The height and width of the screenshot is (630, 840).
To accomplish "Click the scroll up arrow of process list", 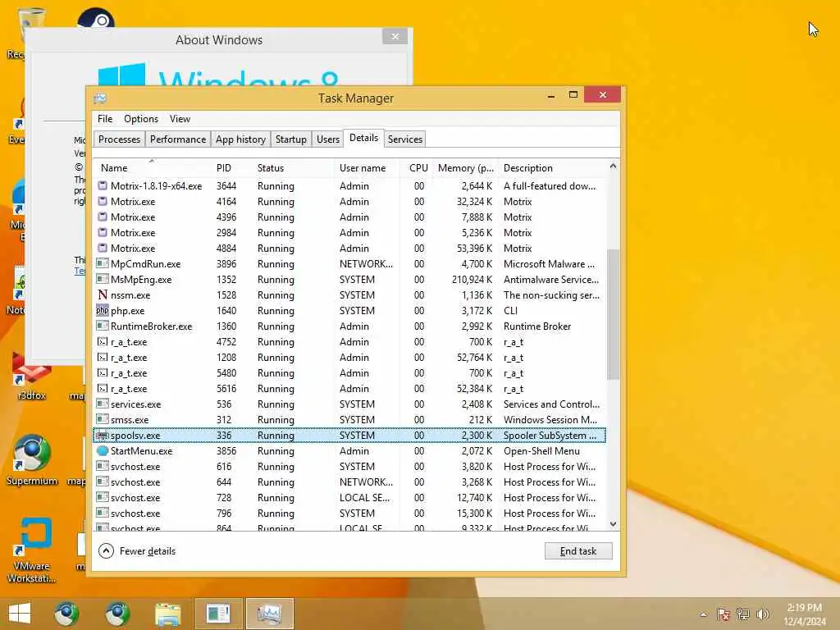I will (613, 167).
